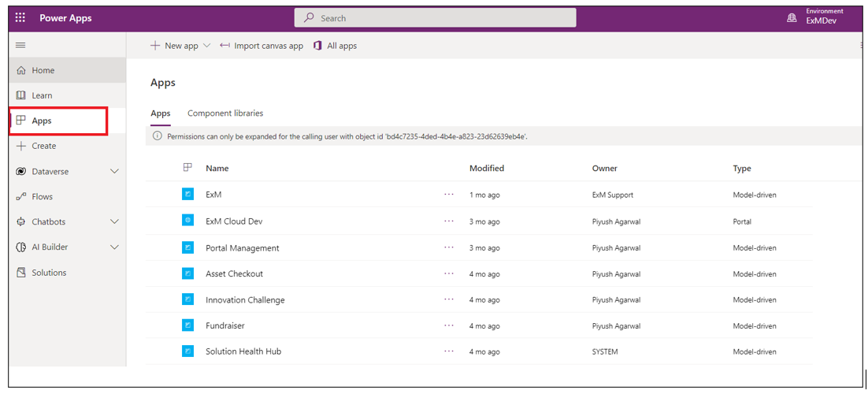This screenshot has height=394, width=868.
Task: Click the Asset Checkout app icon
Action: pyautogui.click(x=188, y=273)
